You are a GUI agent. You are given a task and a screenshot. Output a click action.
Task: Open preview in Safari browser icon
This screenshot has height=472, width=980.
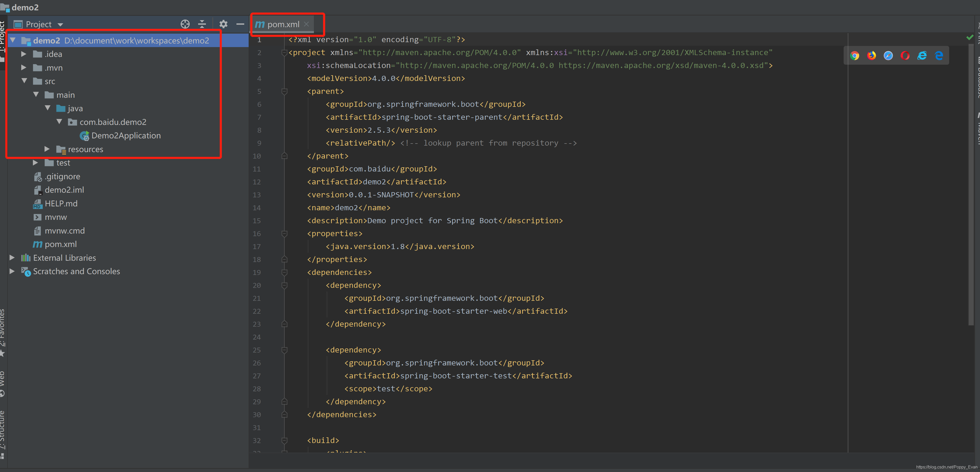pyautogui.click(x=888, y=56)
